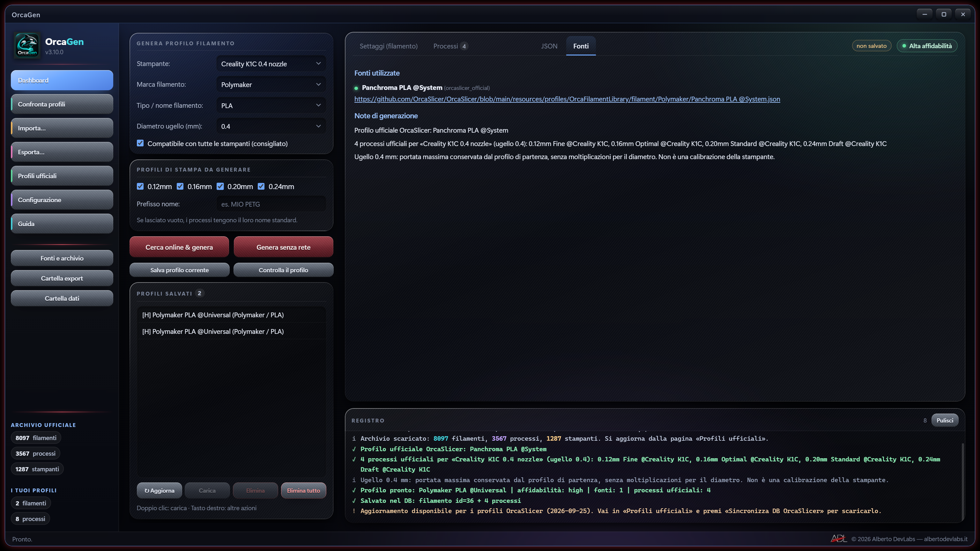Click the green Alta affidabilità badge
The width and height of the screenshot is (980, 551).
[927, 46]
